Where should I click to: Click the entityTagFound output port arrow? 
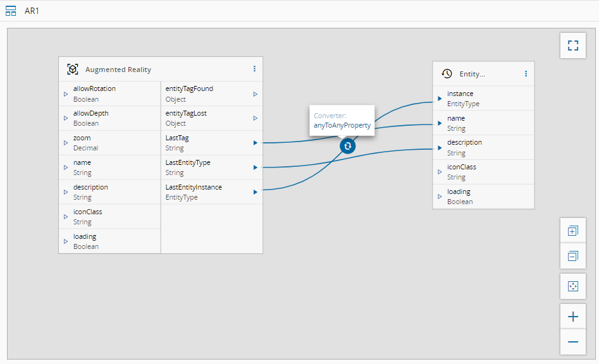(255, 94)
